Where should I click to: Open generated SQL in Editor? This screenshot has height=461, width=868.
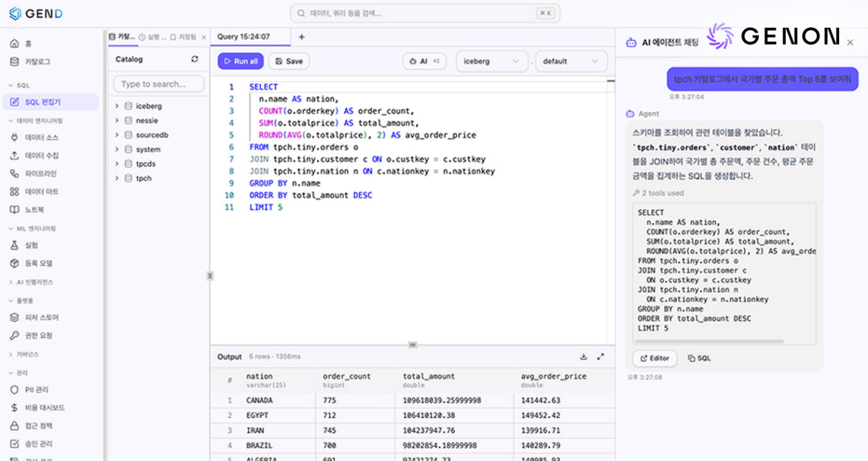655,358
